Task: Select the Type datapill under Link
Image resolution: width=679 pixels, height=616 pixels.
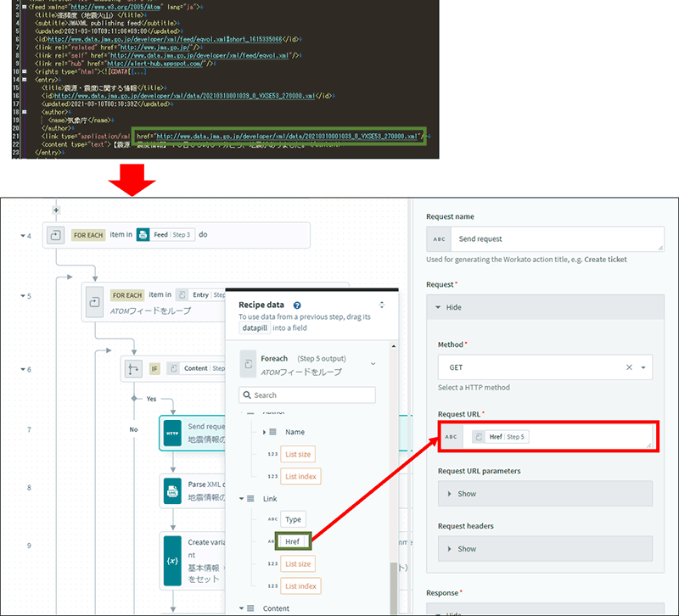Action: (x=293, y=519)
